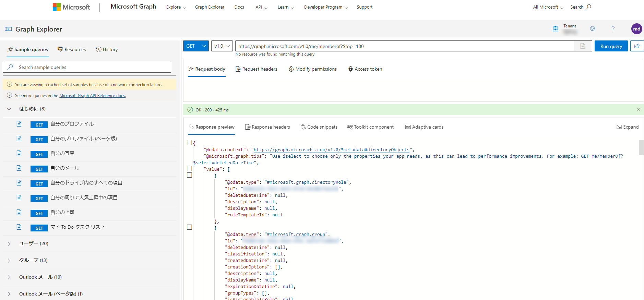Toggle the top-level JSON fold checkbox
Screen dimensions: 644x300
point(189,142)
